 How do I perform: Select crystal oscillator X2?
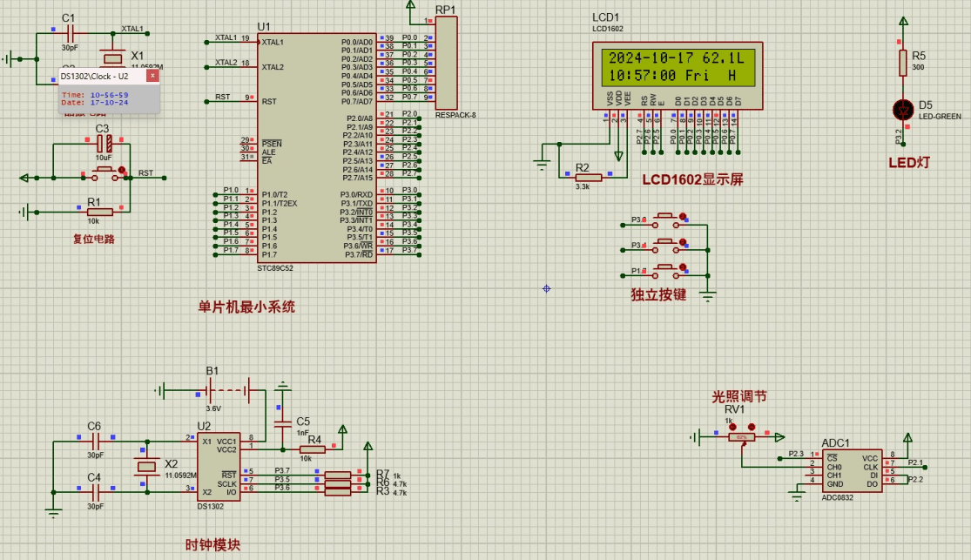click(x=147, y=468)
